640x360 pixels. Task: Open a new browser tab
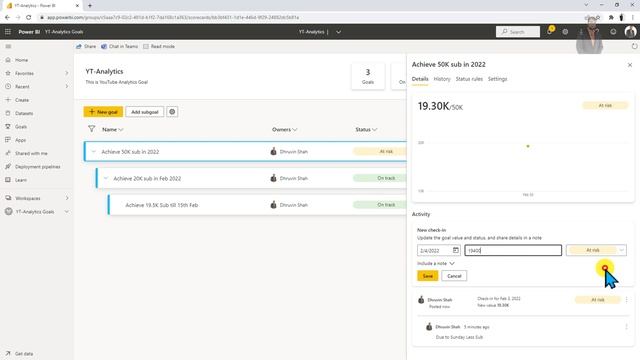[x=90, y=6]
